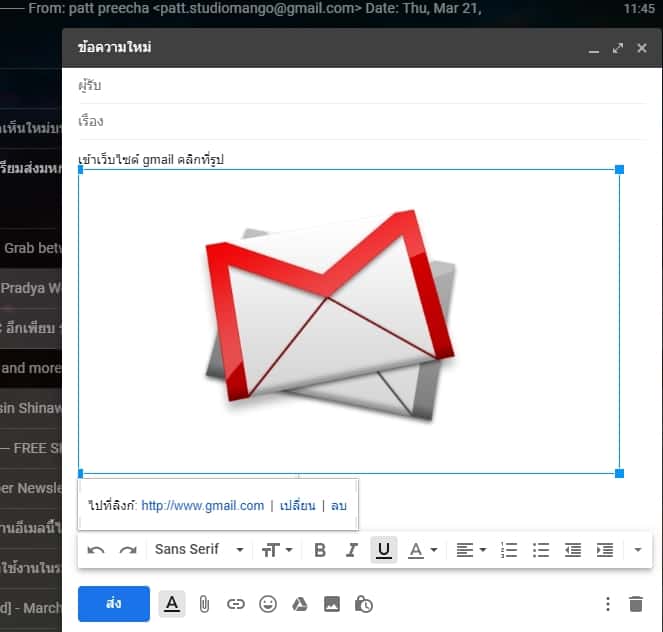The width and height of the screenshot is (663, 632).
Task: Open the March email row in inbox
Action: tap(31, 608)
